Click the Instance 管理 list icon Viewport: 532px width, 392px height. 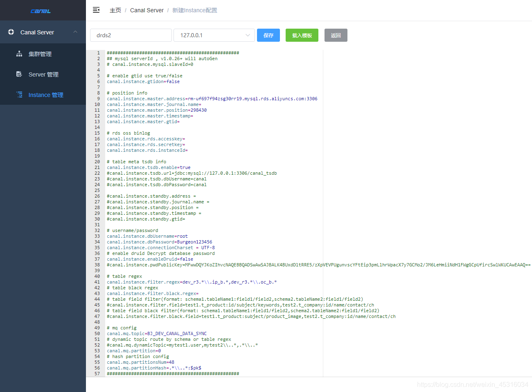[x=19, y=95]
